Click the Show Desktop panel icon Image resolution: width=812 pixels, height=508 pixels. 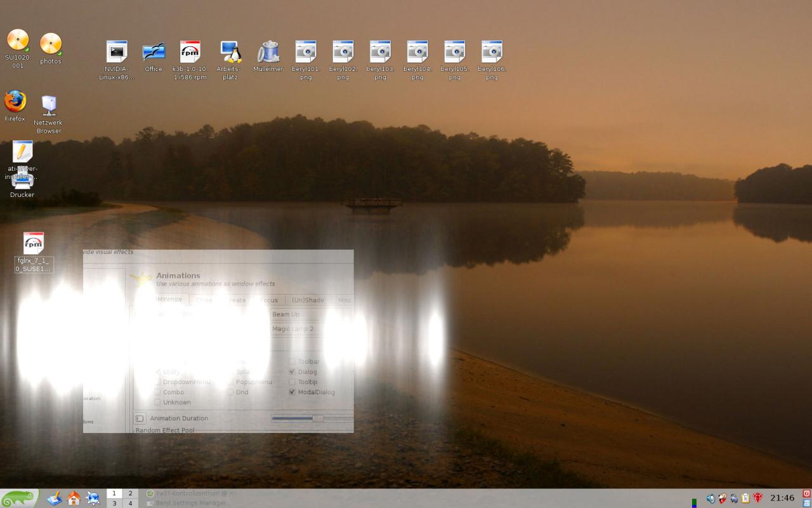point(55,498)
